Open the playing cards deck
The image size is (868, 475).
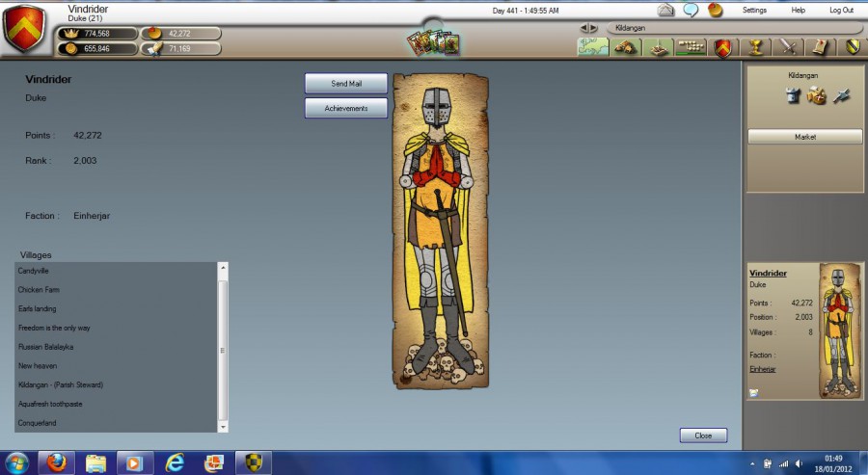point(433,43)
